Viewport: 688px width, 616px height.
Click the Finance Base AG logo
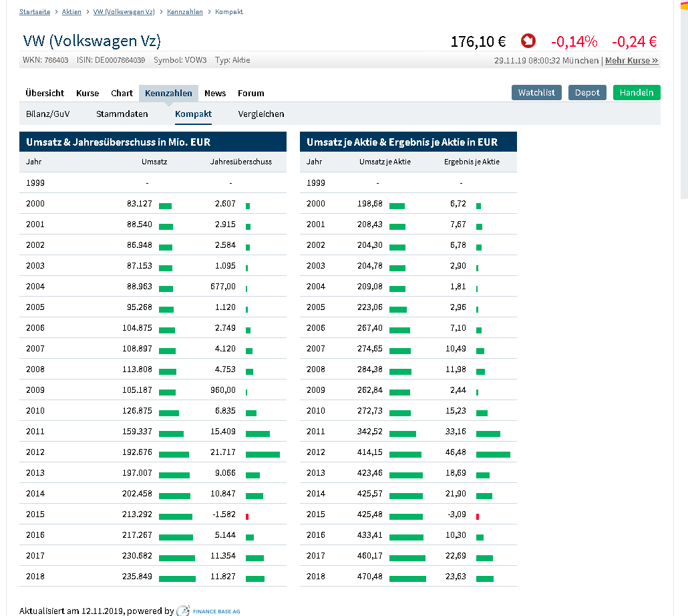coord(208,611)
